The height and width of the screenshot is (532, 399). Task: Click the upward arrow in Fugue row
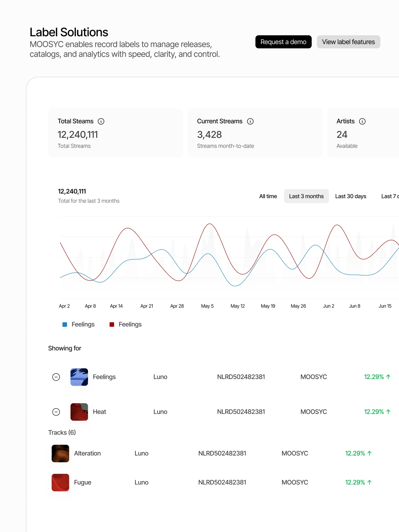[370, 482]
